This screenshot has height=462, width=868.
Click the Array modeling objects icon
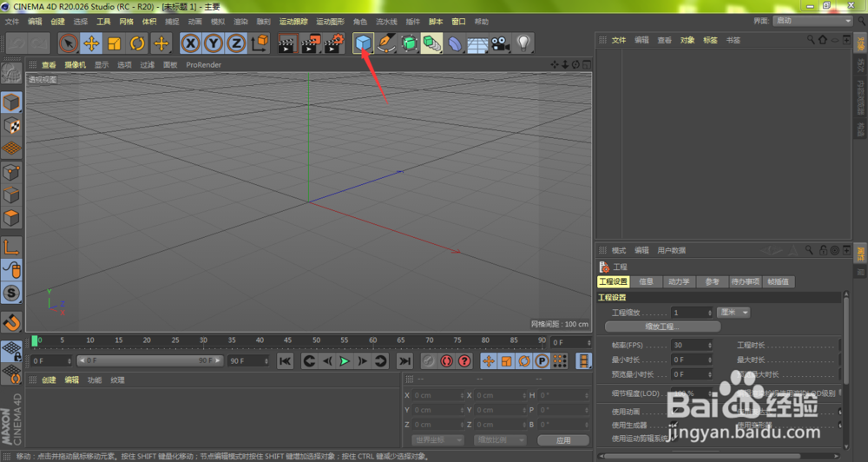[x=431, y=43]
